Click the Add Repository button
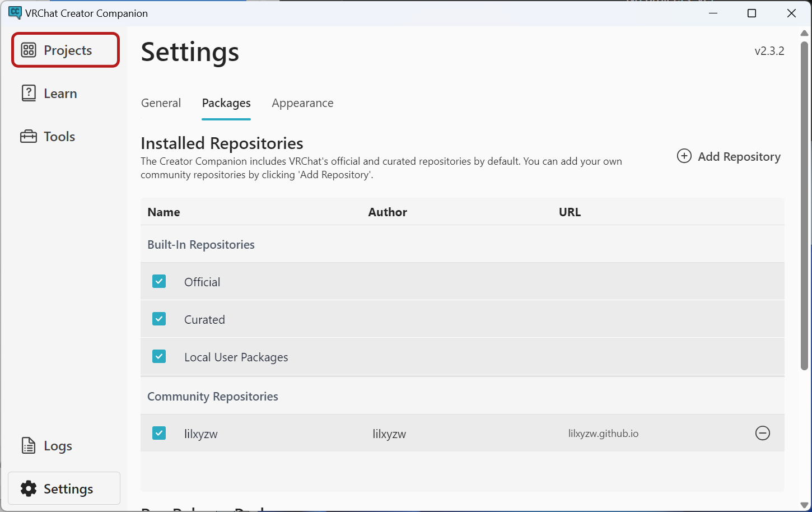812x512 pixels. (x=729, y=156)
